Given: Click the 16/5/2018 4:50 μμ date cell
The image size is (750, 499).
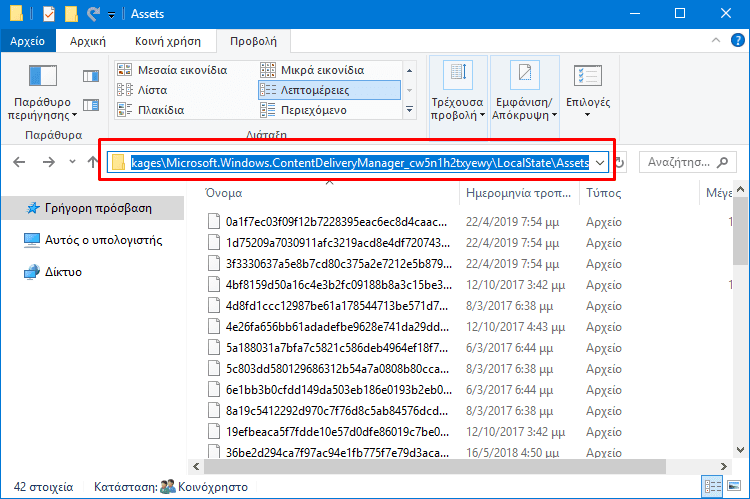Looking at the screenshot, I should [x=512, y=453].
